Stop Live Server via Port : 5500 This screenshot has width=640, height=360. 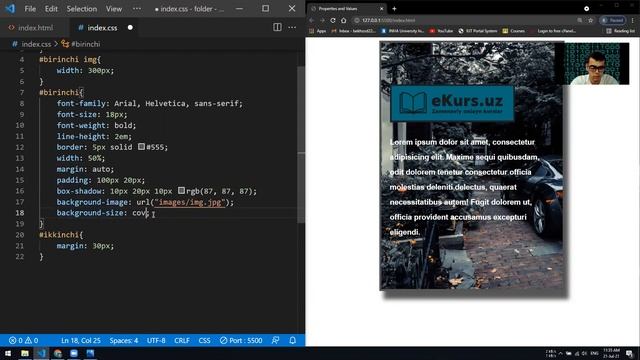(x=241, y=340)
